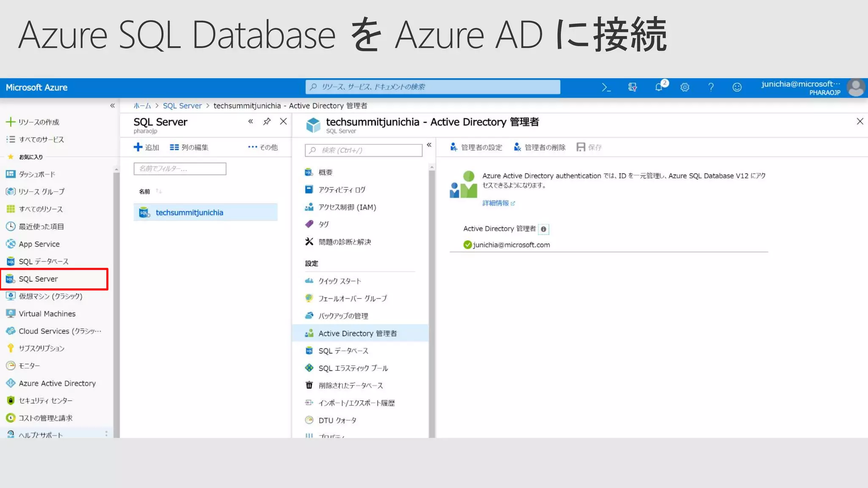Pin the SQL Server blade
The image size is (868, 488).
pos(267,122)
